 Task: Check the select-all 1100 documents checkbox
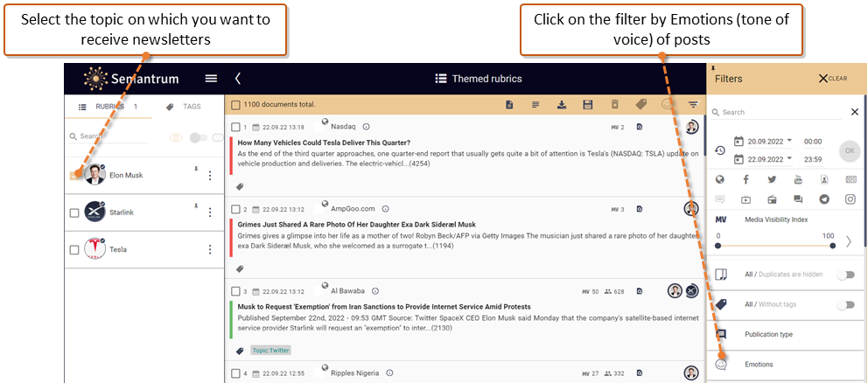tap(236, 105)
